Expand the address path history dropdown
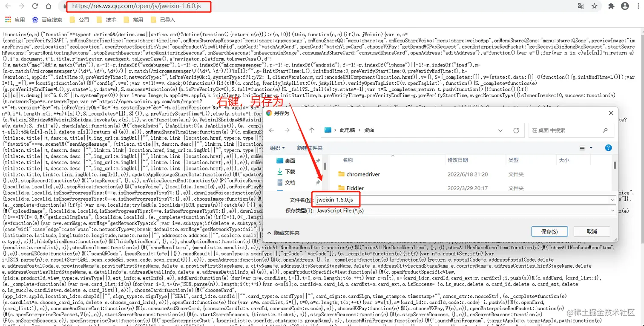 (500, 130)
